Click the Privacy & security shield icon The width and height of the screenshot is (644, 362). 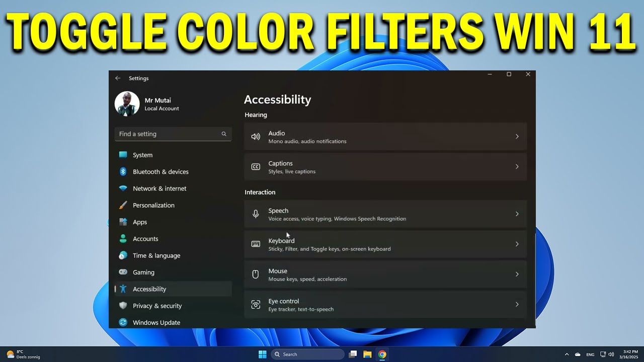pos(123,306)
